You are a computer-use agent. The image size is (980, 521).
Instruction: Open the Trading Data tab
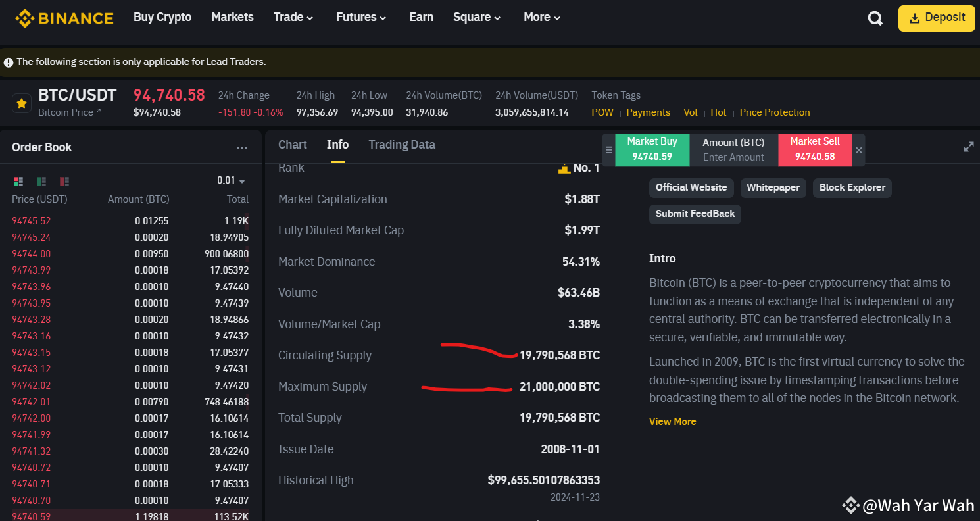pyautogui.click(x=402, y=145)
